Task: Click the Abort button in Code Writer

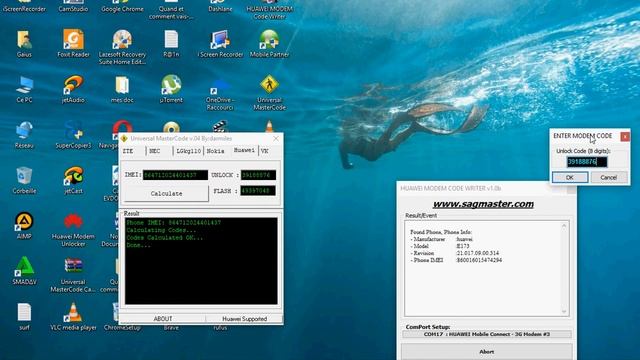Action: tap(487, 351)
